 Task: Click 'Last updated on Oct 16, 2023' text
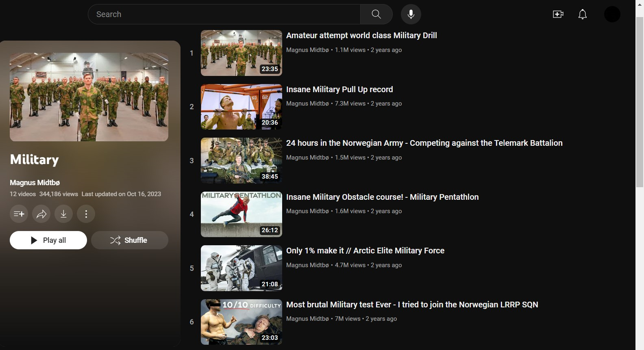121,194
